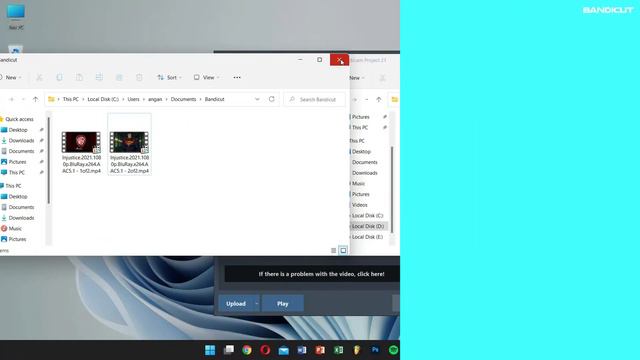Screen dimensions: 640x360
Task: Launch Opera browser from the taskbar
Action: point(265,350)
